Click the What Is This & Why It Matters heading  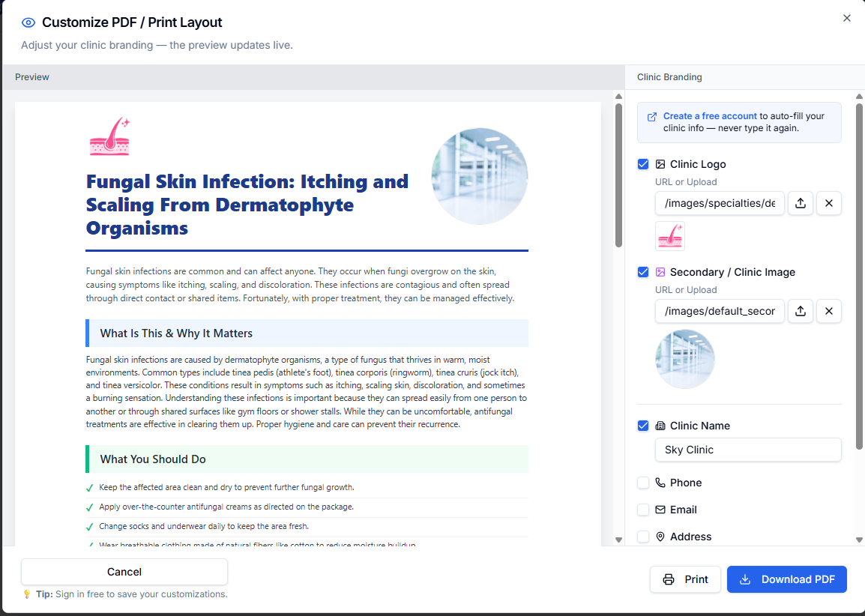307,333
